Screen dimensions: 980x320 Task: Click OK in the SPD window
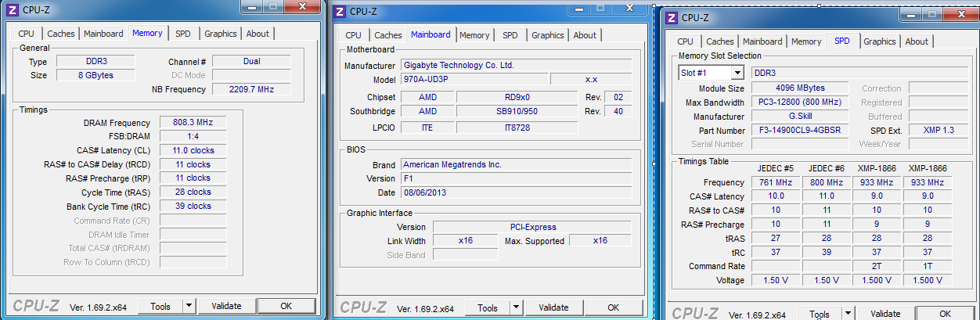pyautogui.click(x=946, y=313)
